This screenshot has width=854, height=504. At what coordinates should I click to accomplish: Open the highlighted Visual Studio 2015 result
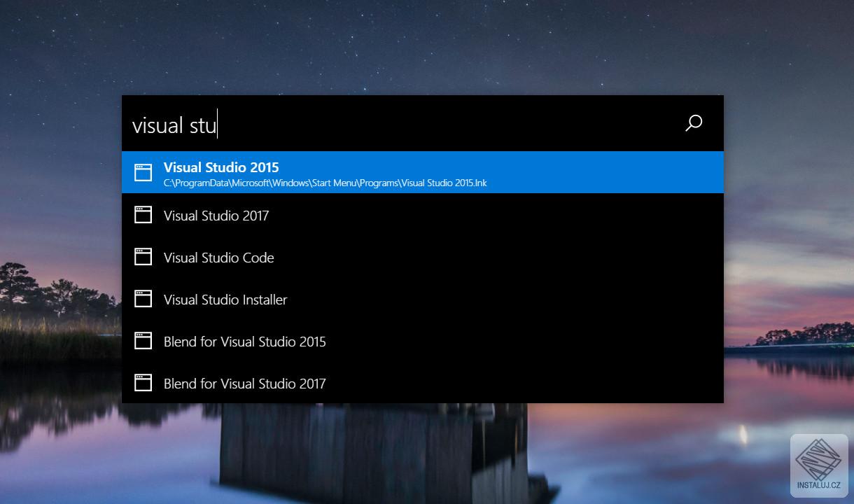point(422,172)
